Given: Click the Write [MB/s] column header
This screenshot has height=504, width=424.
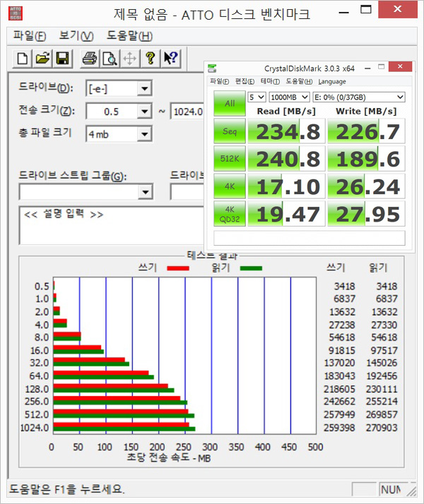Looking at the screenshot, I should coord(366,112).
